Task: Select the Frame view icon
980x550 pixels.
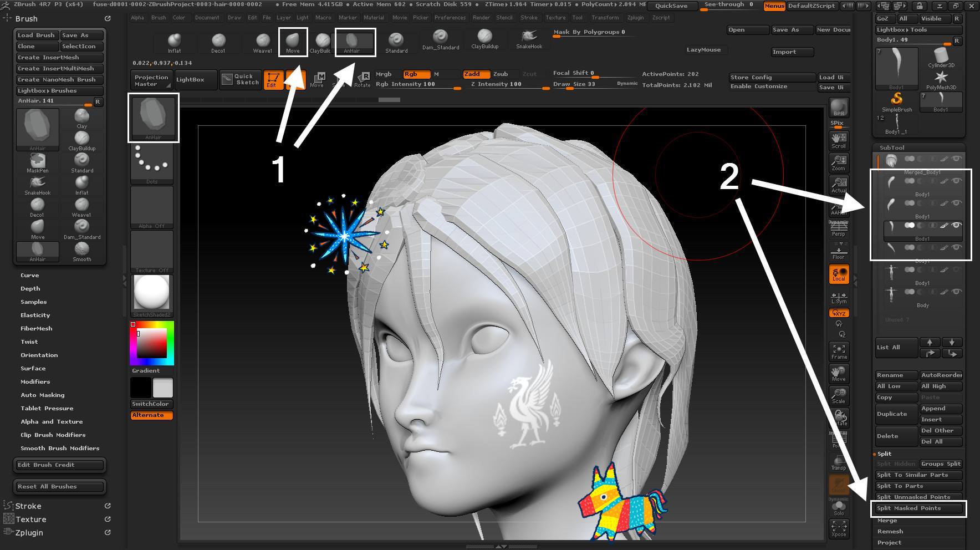Action: coord(839,351)
